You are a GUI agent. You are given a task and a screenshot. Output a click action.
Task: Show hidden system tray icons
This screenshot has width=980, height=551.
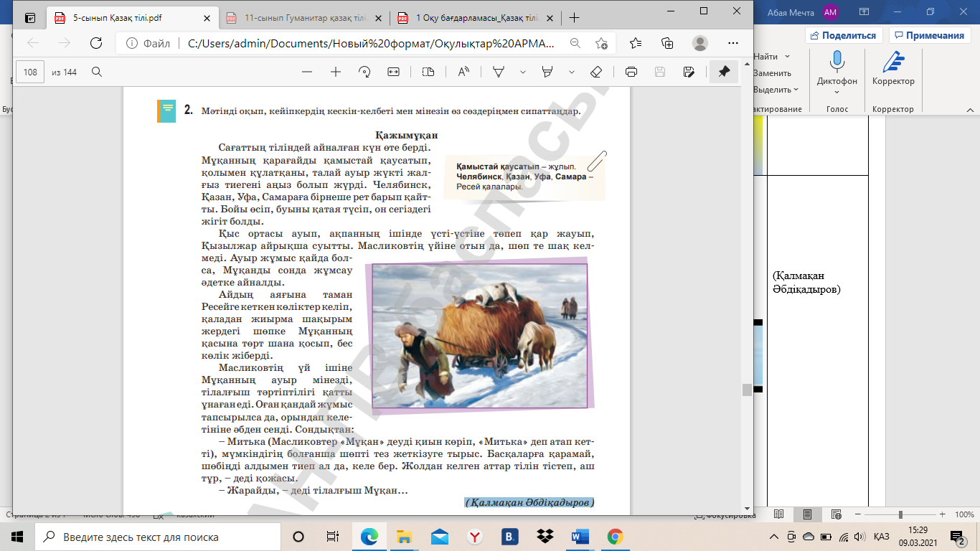pyautogui.click(x=773, y=537)
